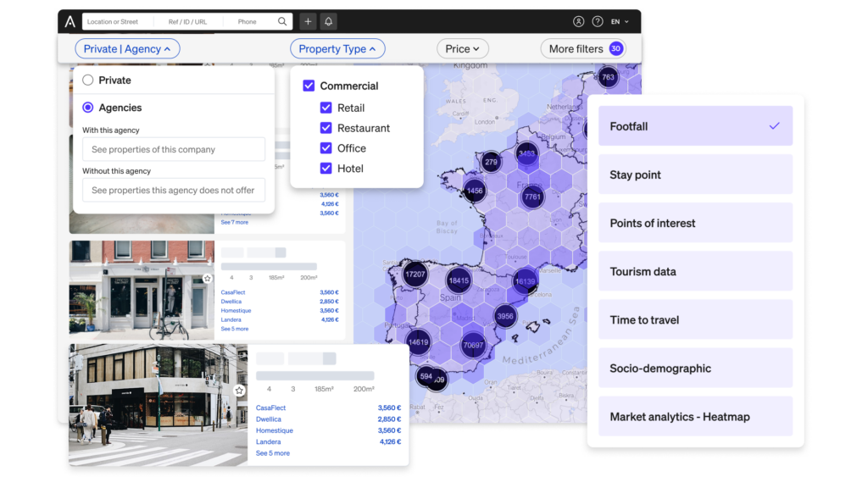Open notifications bell icon
This screenshot has width=868, height=488.
coord(328,21)
